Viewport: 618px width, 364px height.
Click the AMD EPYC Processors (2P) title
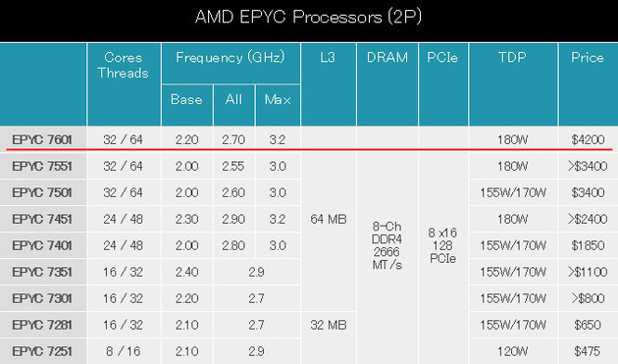tap(309, 17)
